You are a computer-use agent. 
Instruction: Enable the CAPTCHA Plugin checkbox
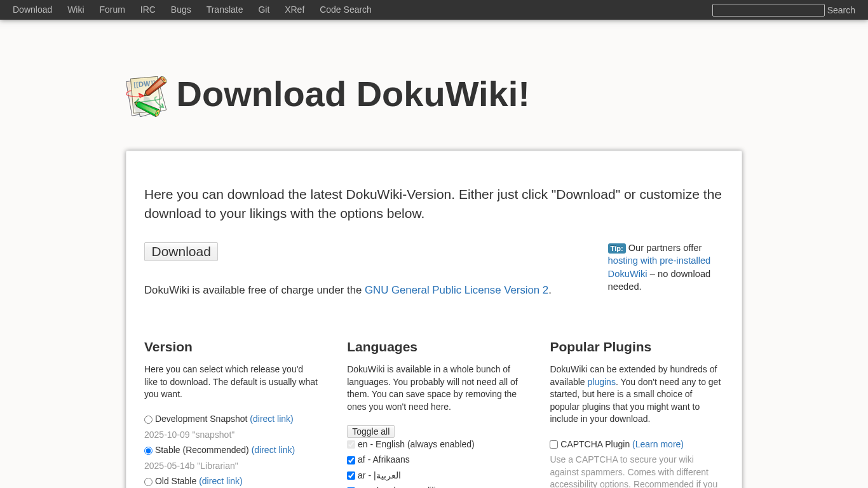(554, 445)
